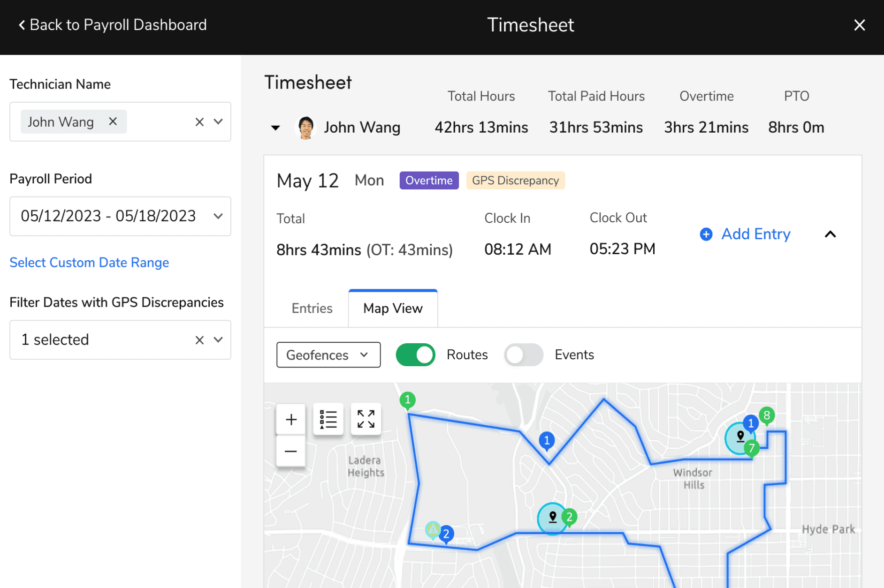This screenshot has height=588, width=884.
Task: Click the May 12 total 8hrs 43mins
Action: point(319,250)
